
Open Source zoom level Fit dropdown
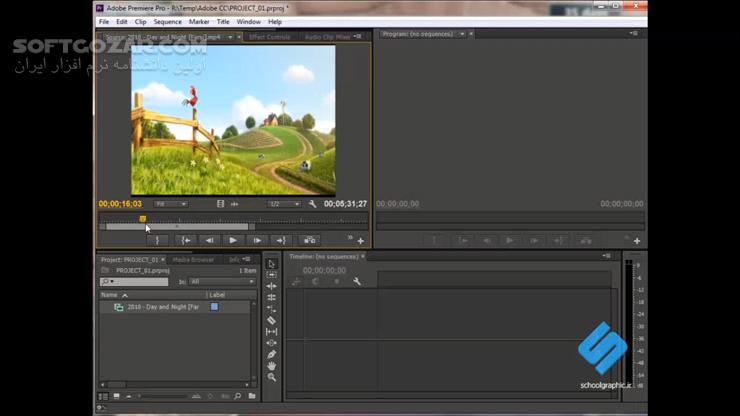pyautogui.click(x=170, y=204)
